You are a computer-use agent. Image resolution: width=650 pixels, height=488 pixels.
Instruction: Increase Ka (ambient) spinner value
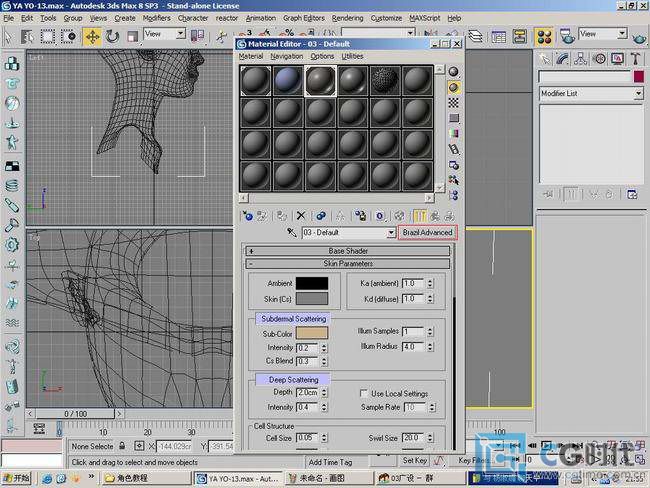point(430,281)
